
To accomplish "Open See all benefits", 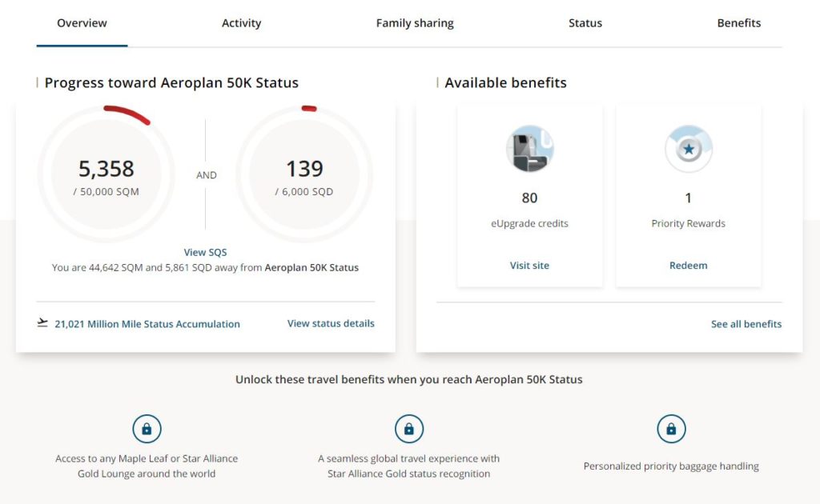I will (746, 323).
